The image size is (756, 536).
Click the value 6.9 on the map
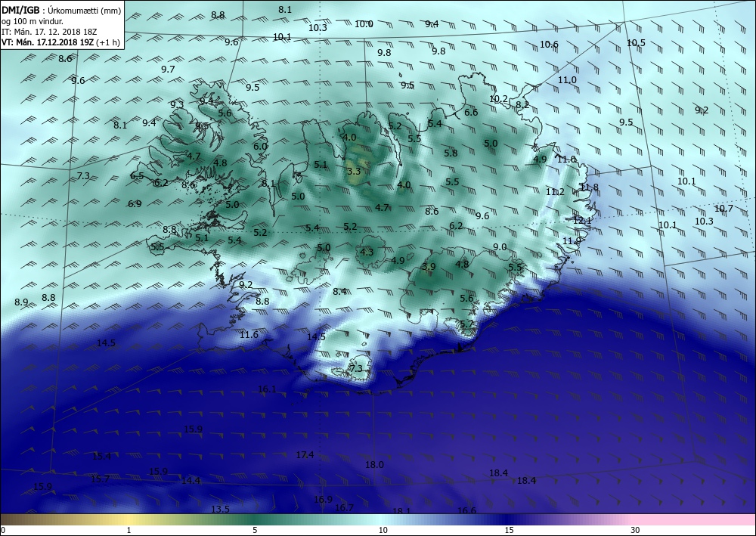click(x=135, y=204)
